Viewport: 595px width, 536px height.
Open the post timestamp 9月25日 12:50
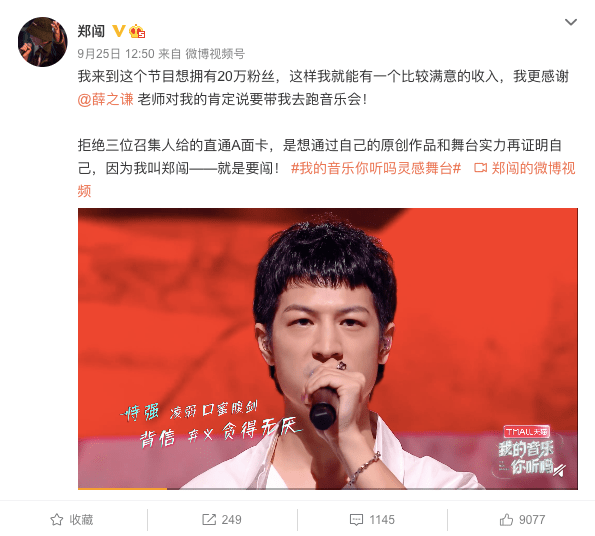coord(116,54)
